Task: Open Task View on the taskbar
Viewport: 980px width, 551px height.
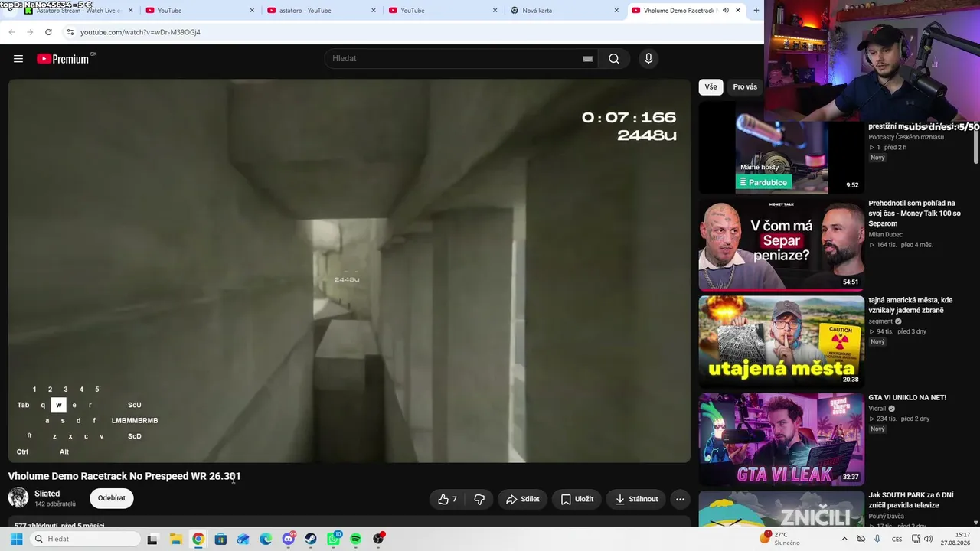Action: [x=152, y=539]
